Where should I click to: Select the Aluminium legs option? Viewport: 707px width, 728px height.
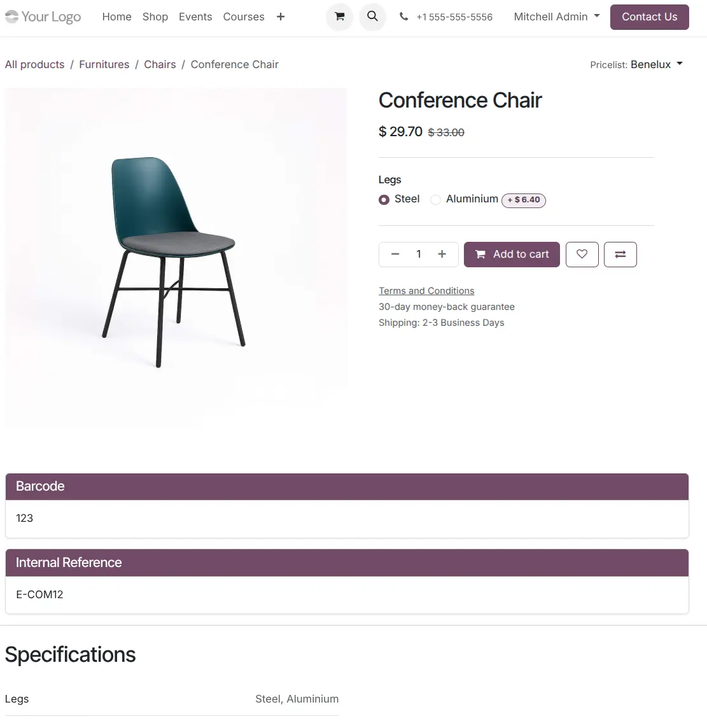click(x=436, y=200)
